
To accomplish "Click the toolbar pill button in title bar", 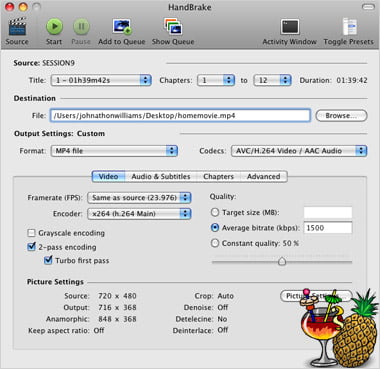I will (368, 7).
